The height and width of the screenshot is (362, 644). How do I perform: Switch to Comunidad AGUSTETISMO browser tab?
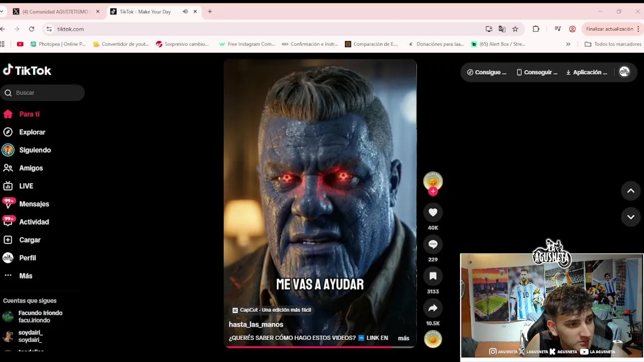click(x=55, y=12)
